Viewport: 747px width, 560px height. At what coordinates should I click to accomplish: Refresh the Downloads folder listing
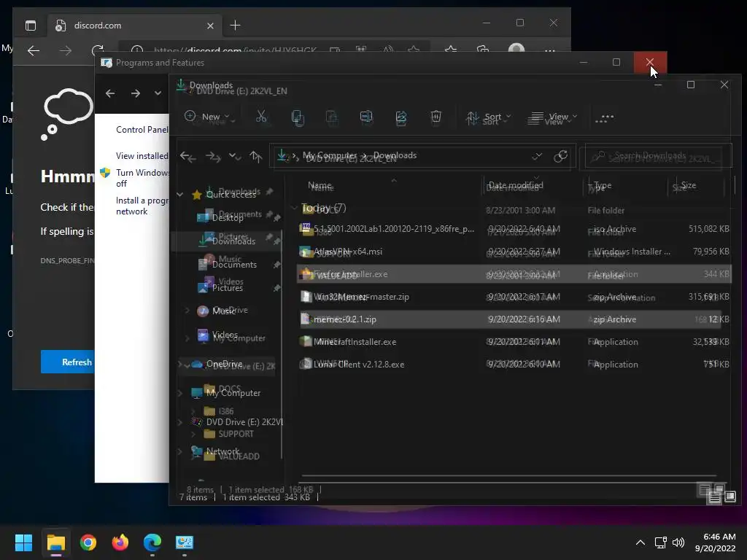pyautogui.click(x=561, y=156)
